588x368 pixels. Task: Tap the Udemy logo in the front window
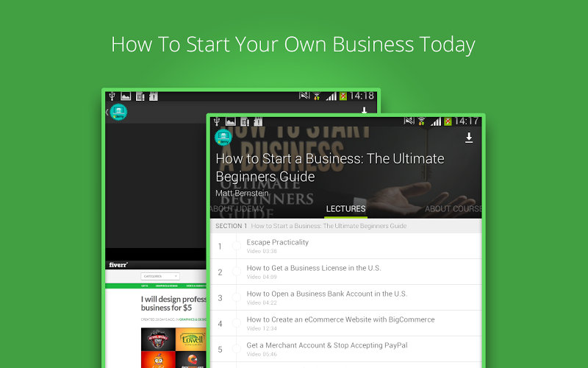[223, 137]
